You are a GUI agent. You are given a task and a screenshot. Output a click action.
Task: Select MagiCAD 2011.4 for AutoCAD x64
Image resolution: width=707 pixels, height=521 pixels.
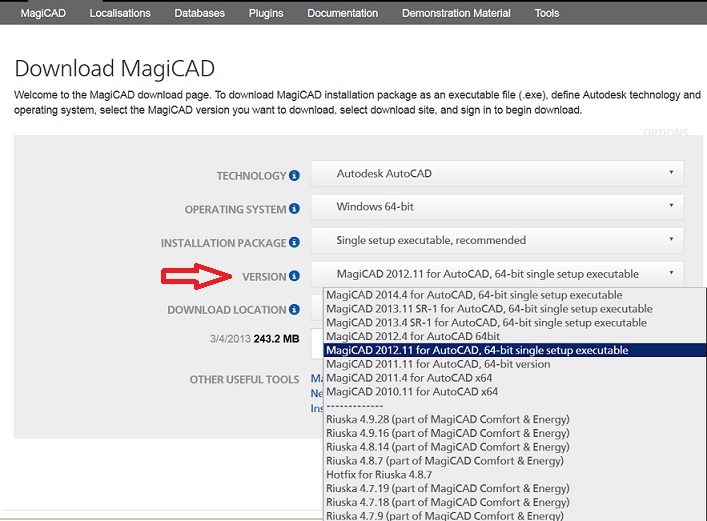[514, 378]
